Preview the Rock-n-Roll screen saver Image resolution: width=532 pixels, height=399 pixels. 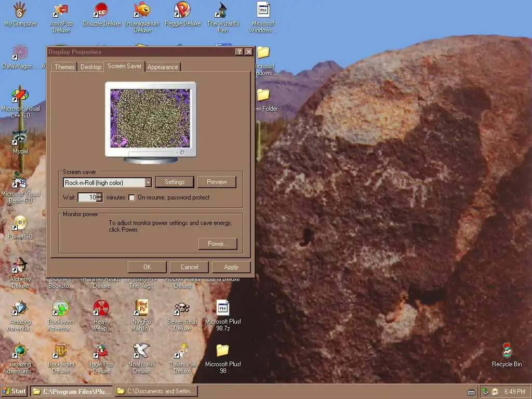click(217, 182)
